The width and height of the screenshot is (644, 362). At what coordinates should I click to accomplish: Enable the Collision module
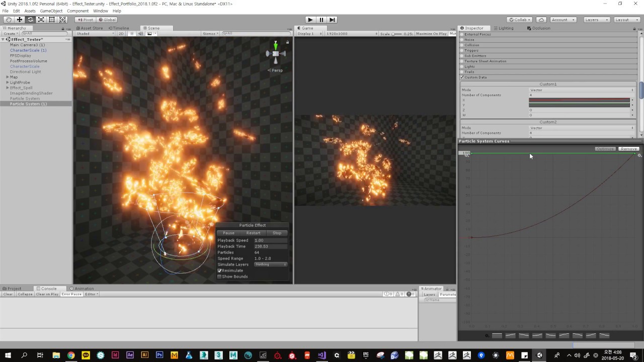pyautogui.click(x=462, y=45)
